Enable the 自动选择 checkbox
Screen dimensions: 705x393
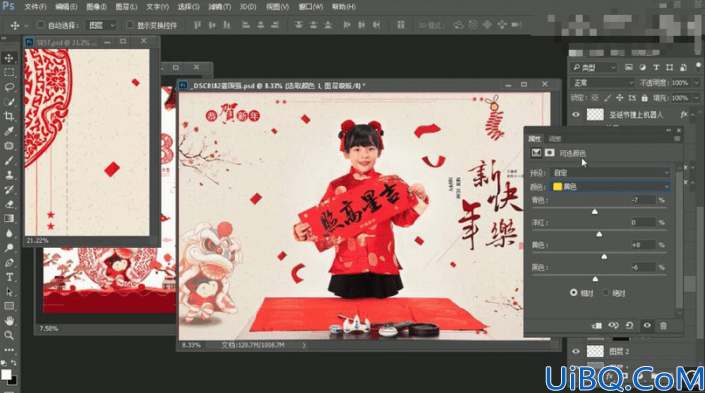pos(41,25)
